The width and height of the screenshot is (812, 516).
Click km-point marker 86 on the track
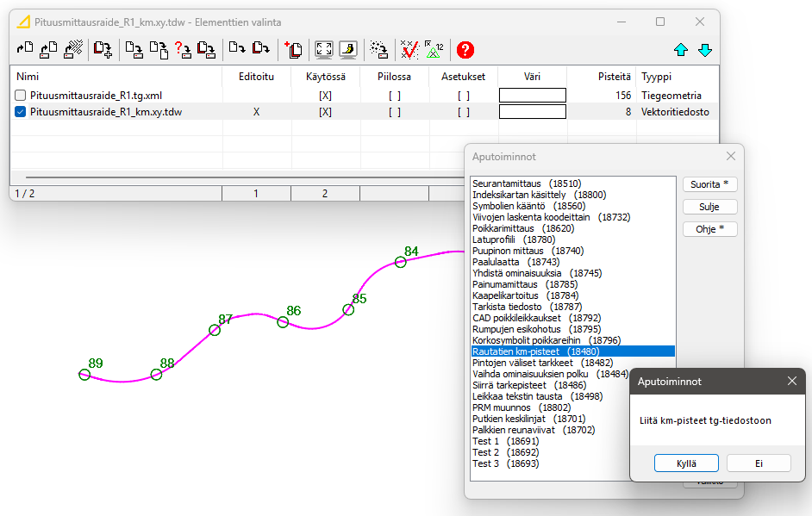(283, 322)
